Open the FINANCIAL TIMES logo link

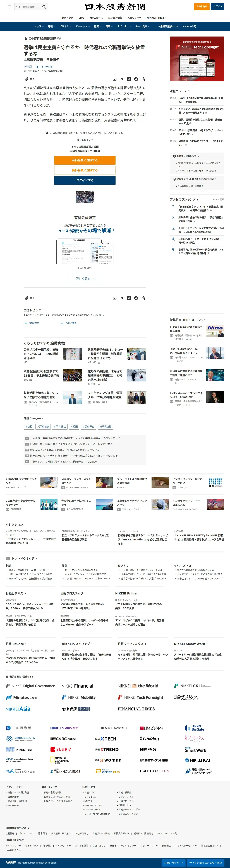click(x=136, y=709)
